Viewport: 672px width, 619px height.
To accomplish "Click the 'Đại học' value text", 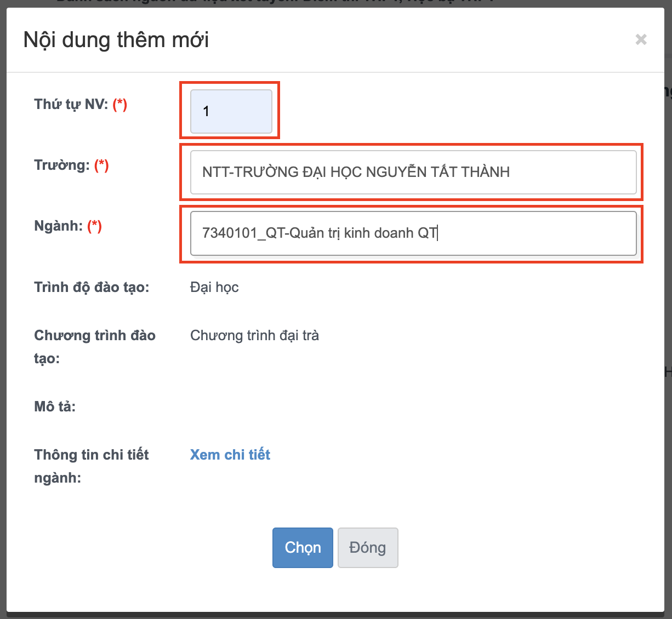I will [x=214, y=288].
